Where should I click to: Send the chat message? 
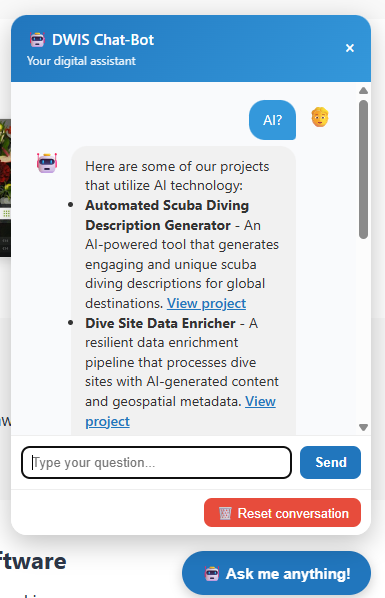pos(330,462)
